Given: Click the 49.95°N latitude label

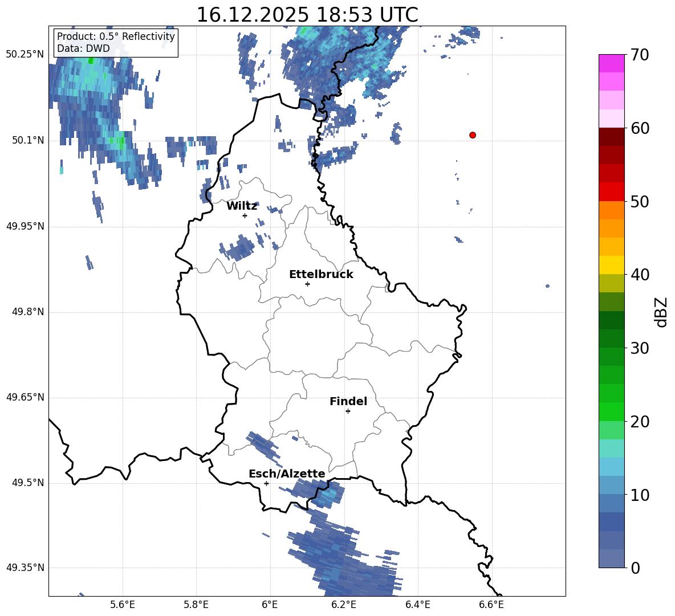Looking at the screenshot, I should (x=25, y=226).
